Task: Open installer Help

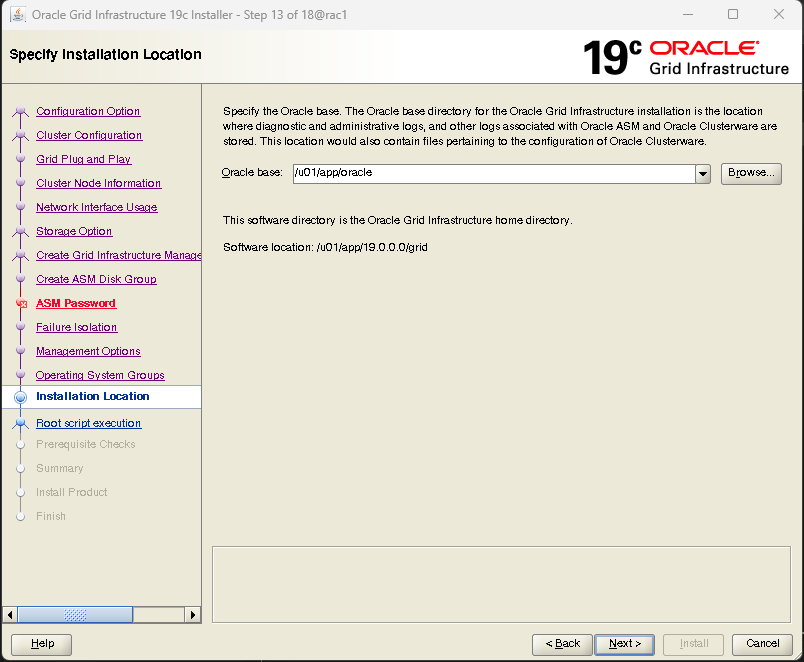Action: (x=42, y=644)
